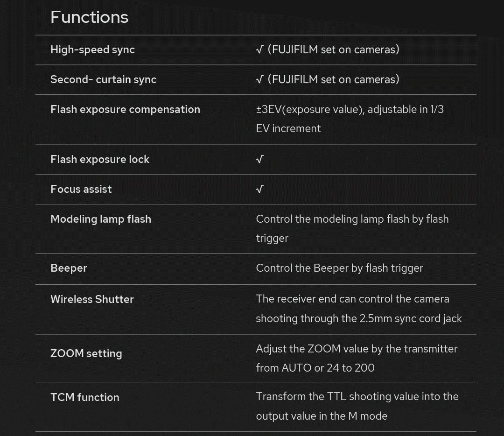Click the ZOOM setting label
The image size is (504, 436).
click(86, 353)
